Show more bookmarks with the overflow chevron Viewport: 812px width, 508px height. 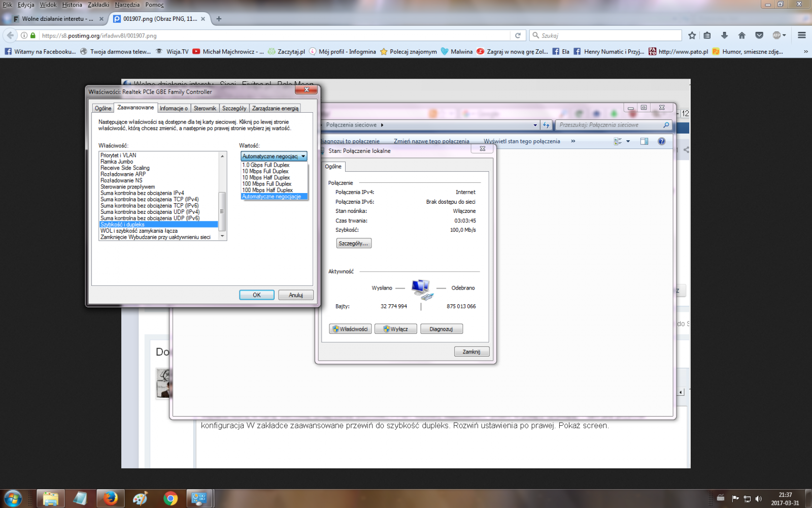pos(805,51)
